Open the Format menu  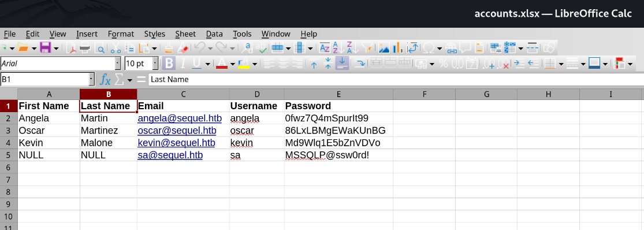click(x=121, y=34)
